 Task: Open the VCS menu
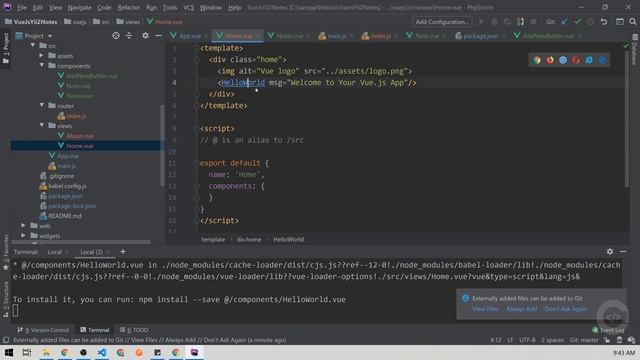[189, 7]
